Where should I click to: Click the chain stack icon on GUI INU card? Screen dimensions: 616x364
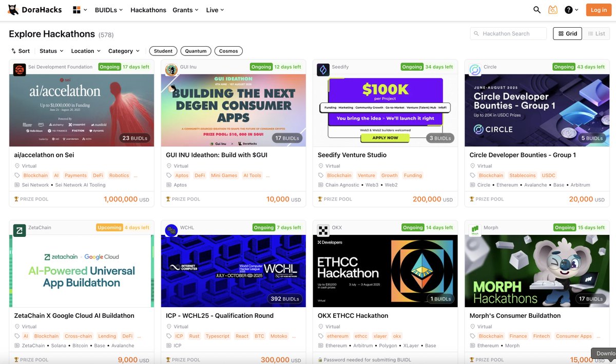click(169, 185)
